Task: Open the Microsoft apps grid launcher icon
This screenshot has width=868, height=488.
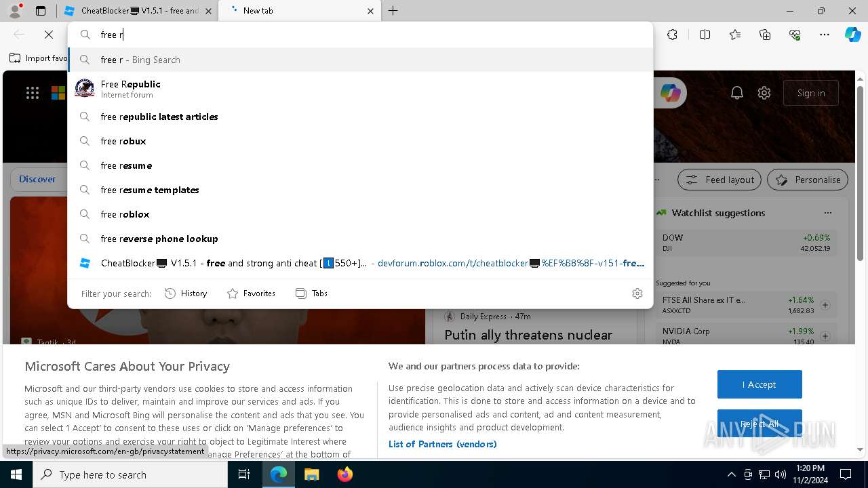Action: tap(33, 94)
